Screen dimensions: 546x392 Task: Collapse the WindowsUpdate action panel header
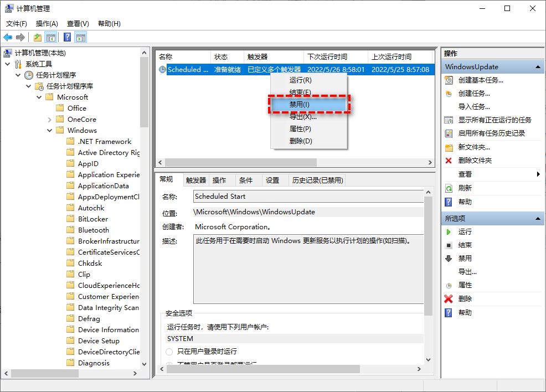537,66
